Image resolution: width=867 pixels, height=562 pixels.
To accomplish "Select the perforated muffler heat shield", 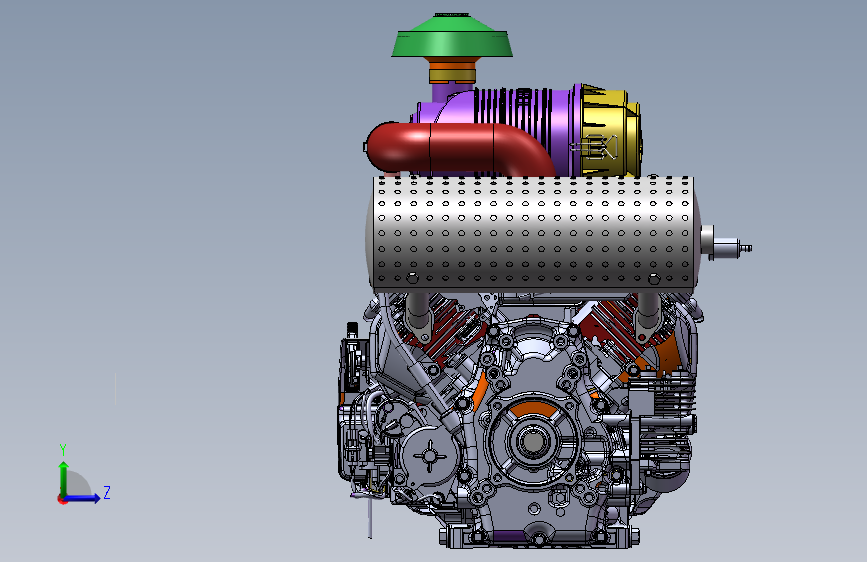I will coord(532,233).
